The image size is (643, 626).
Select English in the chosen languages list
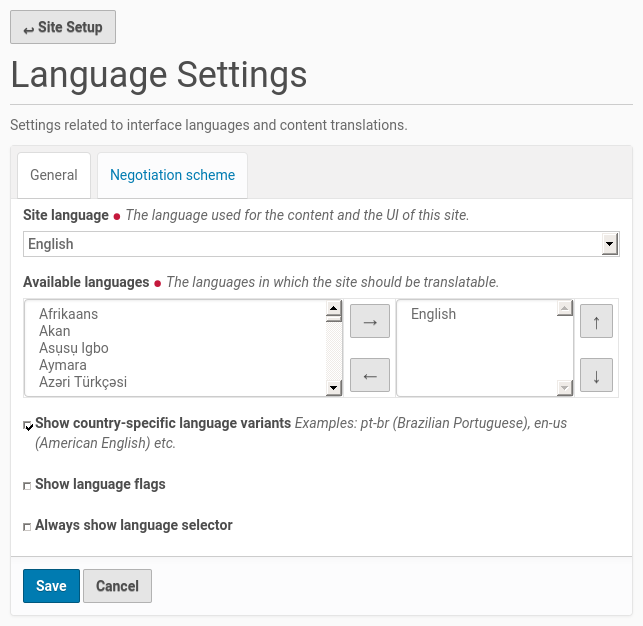pos(433,314)
